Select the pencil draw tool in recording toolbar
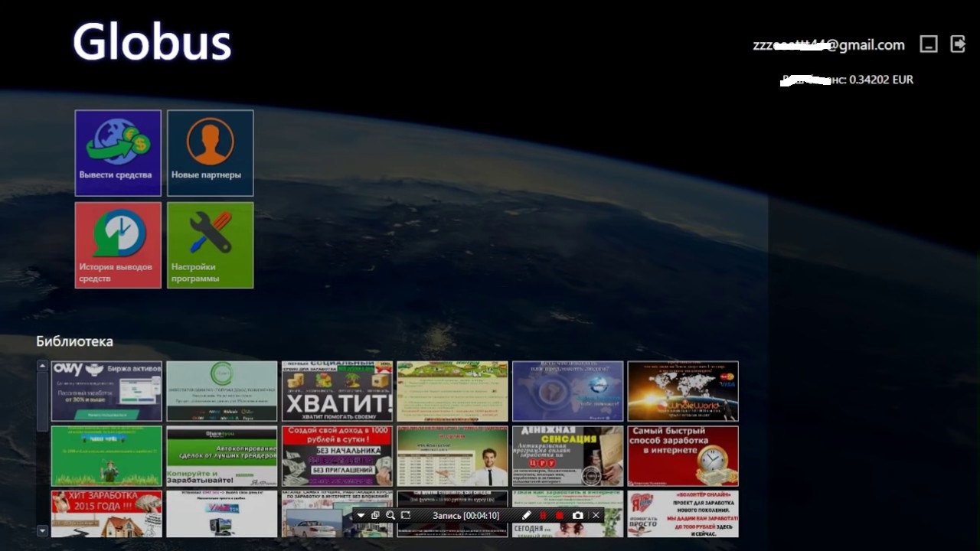Screen dimensions: 980x551 pyautogui.click(x=527, y=516)
